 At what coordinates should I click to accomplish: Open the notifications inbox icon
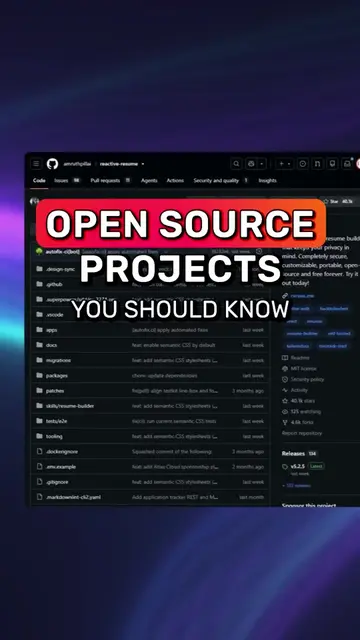(347, 164)
